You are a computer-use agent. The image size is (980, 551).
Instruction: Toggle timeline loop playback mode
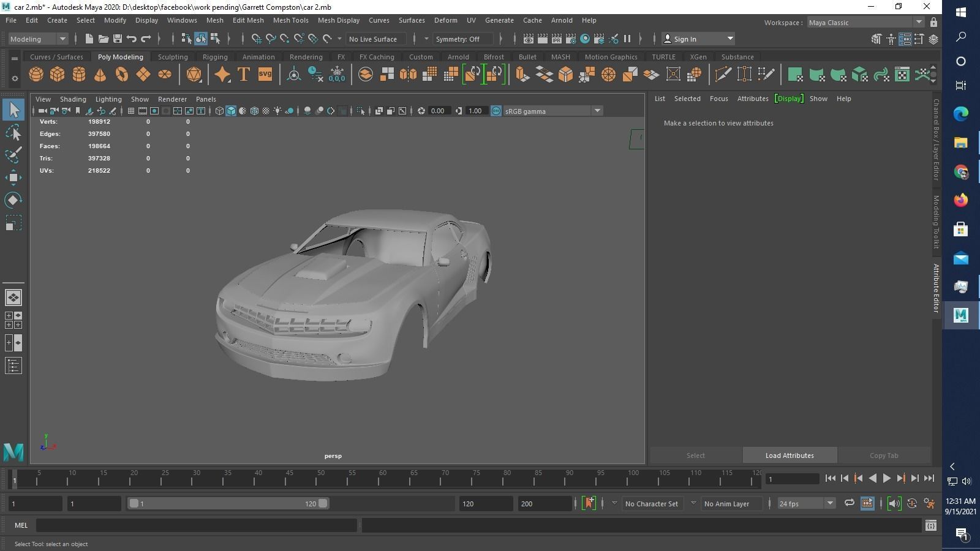tap(849, 503)
